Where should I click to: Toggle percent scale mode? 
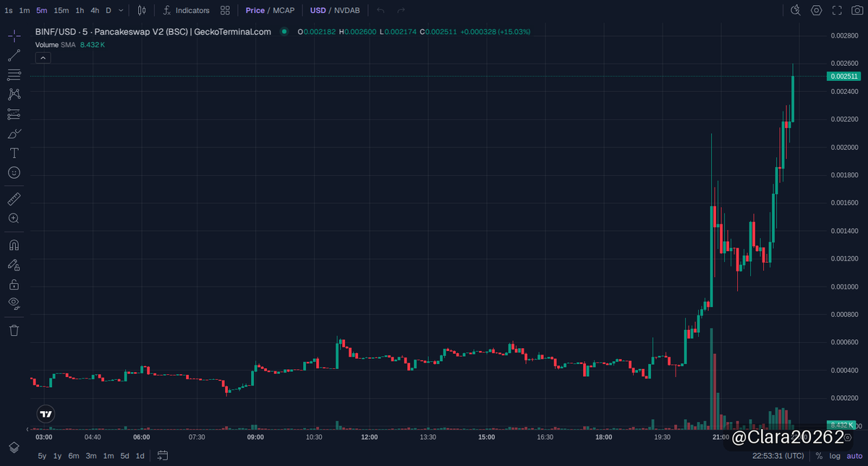(820, 456)
